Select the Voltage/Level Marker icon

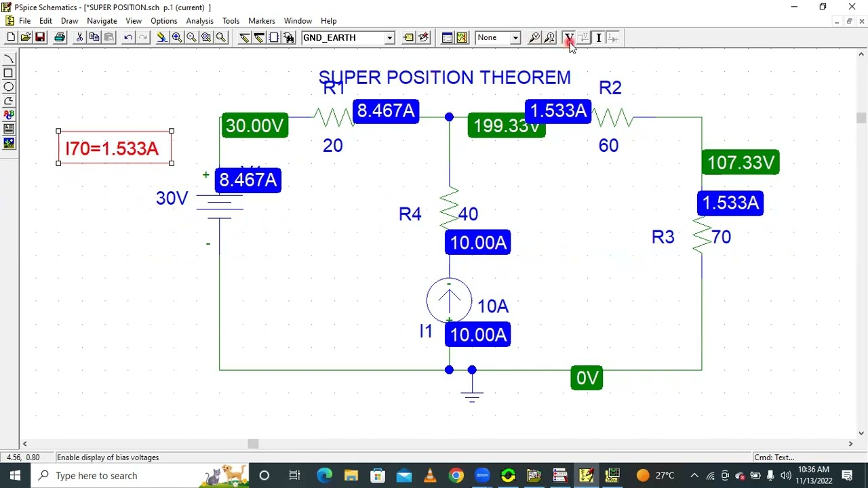pos(534,38)
